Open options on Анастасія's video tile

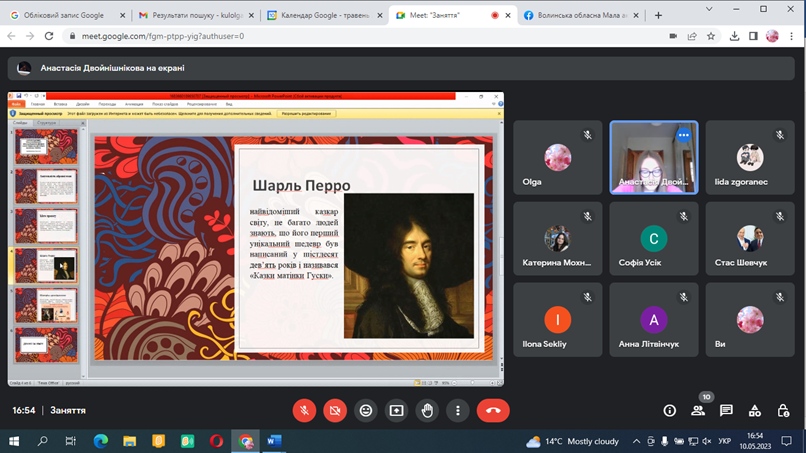point(684,135)
